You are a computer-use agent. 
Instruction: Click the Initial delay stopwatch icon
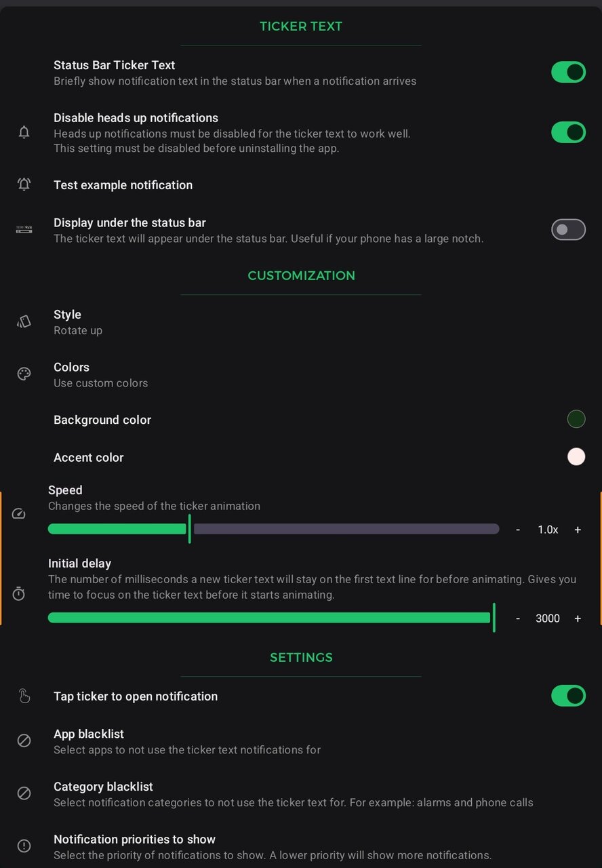point(19,594)
